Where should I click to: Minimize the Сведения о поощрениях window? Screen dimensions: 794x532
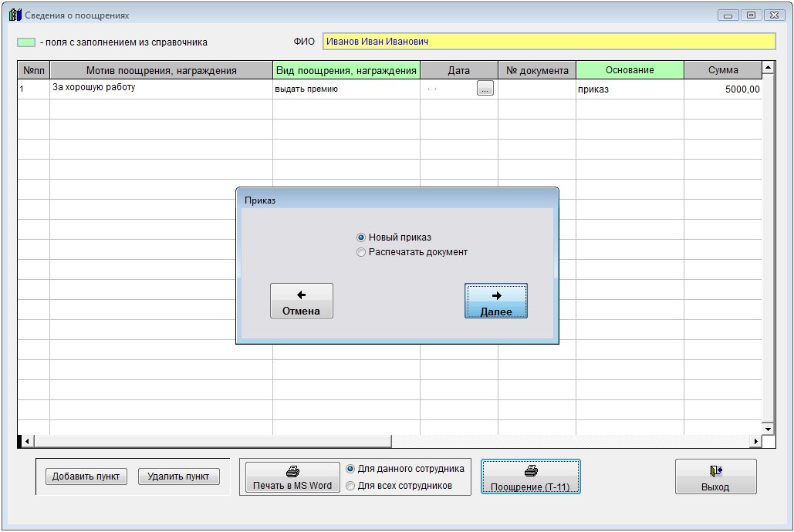click(728, 15)
